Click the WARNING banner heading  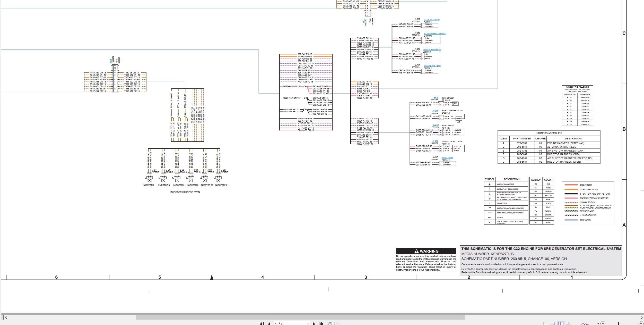(x=426, y=251)
